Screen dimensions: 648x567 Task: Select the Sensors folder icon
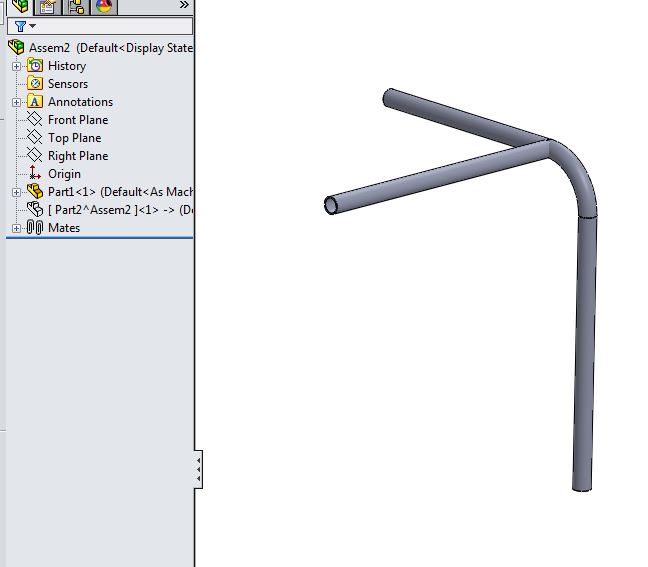[36, 84]
